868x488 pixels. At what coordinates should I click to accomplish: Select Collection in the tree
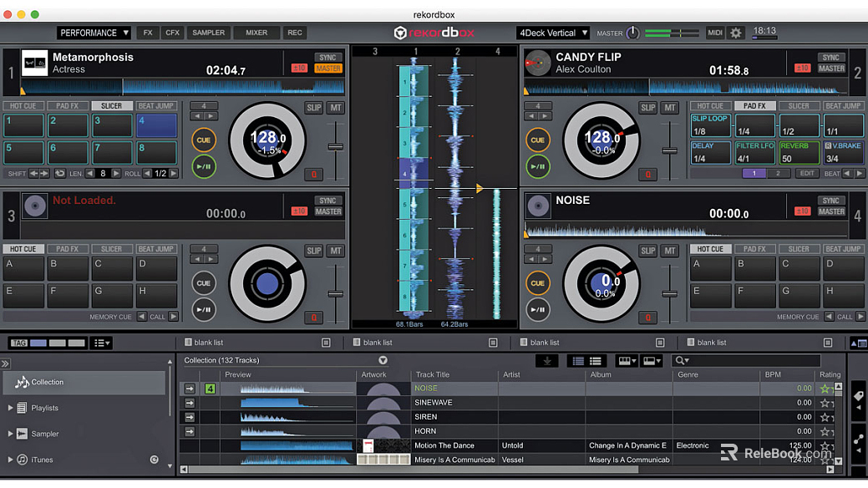coord(84,382)
